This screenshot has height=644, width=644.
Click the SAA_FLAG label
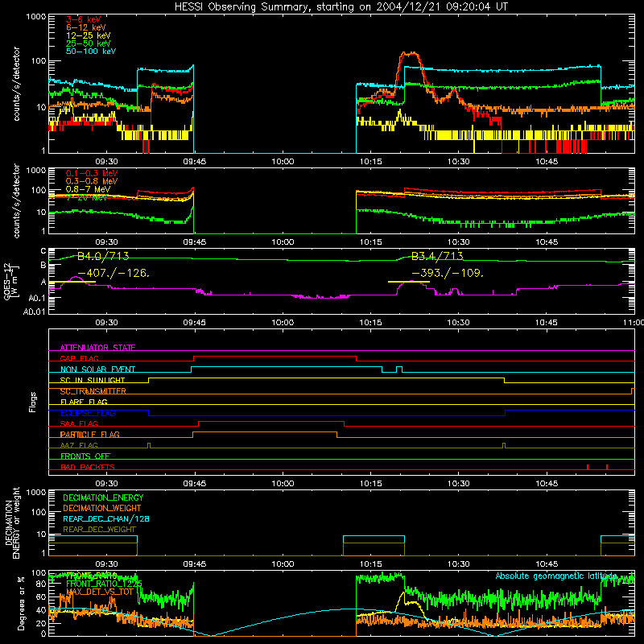79,423
